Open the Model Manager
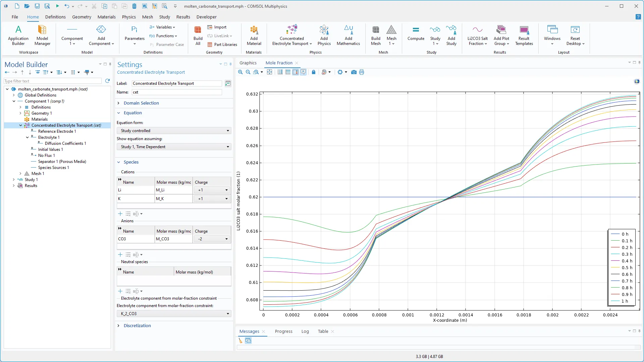644x362 pixels. point(42,35)
